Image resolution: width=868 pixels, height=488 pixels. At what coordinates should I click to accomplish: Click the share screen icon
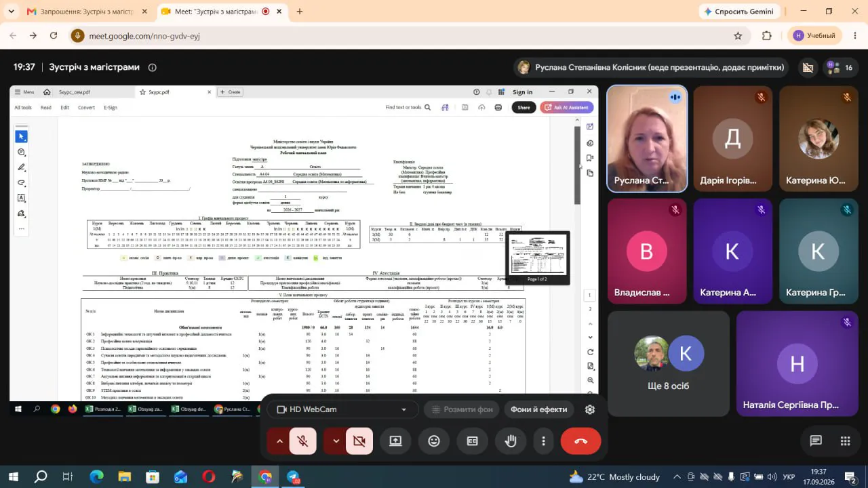coord(395,441)
